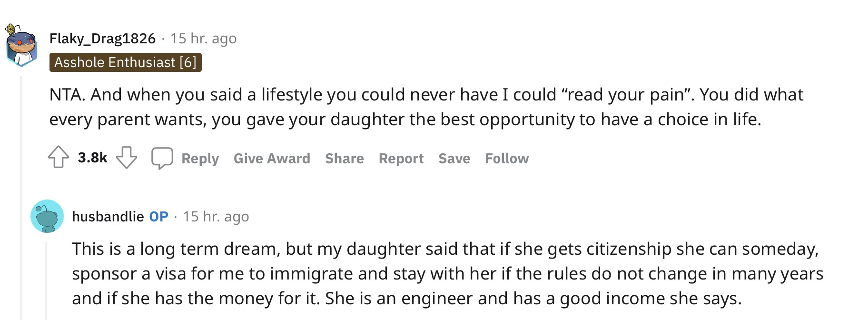This screenshot has height=320, width=868.
Task: Downvote Flaky_Drag1826's comment
Action: pyautogui.click(x=127, y=157)
